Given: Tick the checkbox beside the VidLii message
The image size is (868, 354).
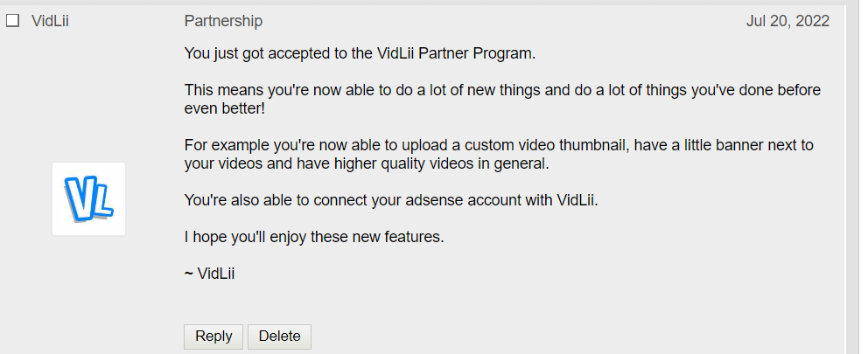Looking at the screenshot, I should click(13, 21).
